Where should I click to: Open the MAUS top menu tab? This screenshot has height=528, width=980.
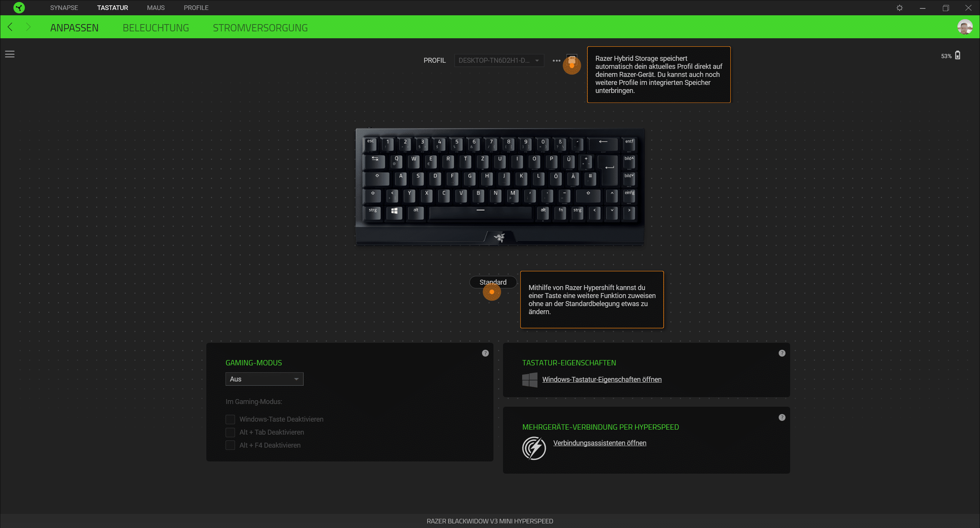tap(156, 8)
